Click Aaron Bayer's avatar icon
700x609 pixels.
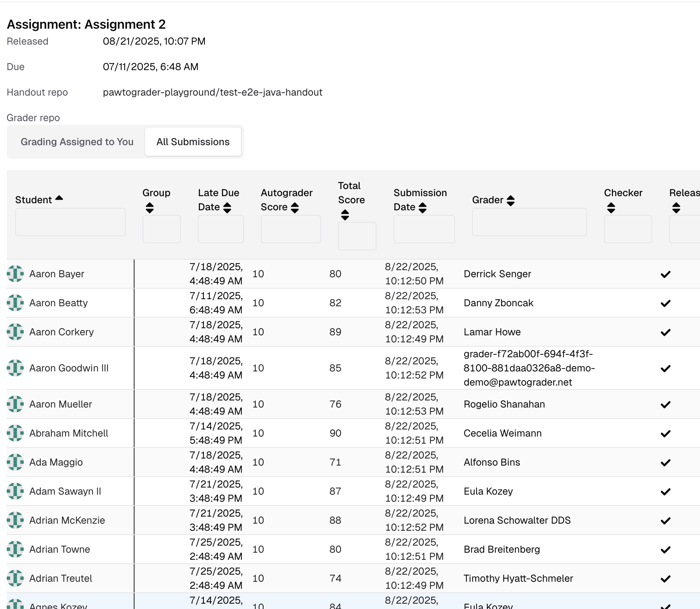(15, 273)
